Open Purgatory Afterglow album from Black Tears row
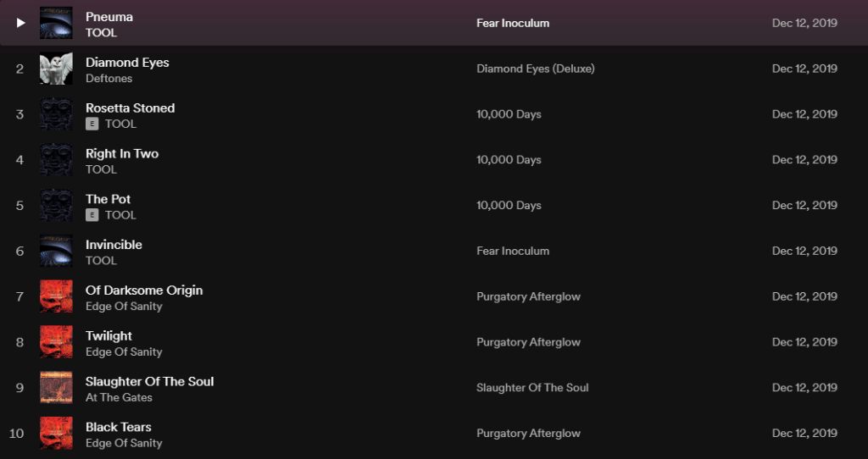The image size is (868, 459). coord(528,434)
